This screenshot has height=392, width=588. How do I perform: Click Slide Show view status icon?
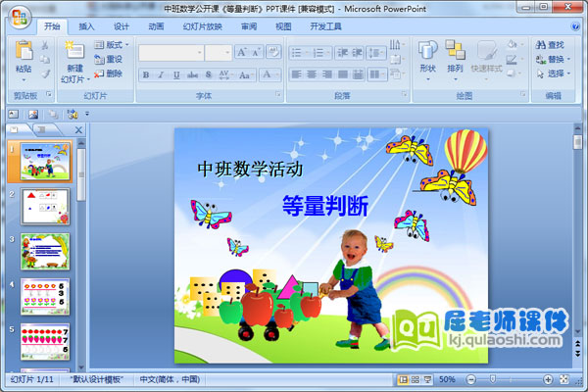[427, 379]
